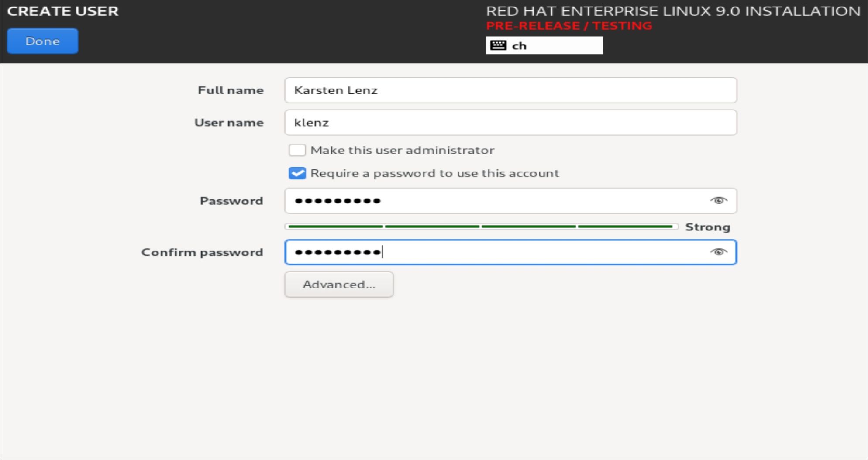The height and width of the screenshot is (460, 868).
Task: Click the 'User name' label
Action: click(229, 123)
